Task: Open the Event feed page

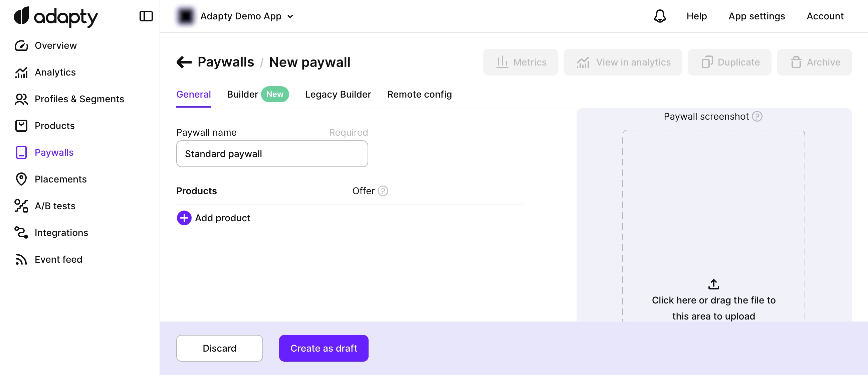Action: pos(58,259)
